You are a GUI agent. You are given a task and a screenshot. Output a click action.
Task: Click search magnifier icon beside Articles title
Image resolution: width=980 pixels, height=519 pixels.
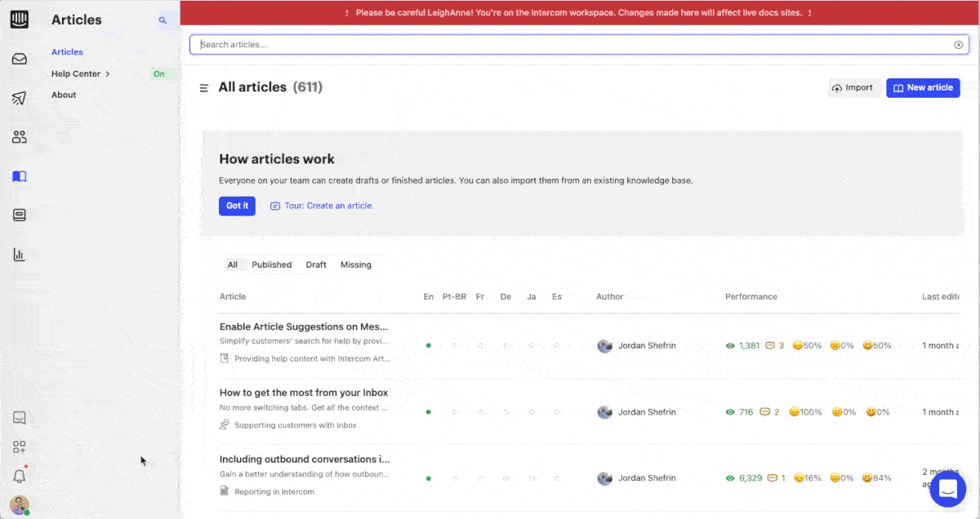pyautogui.click(x=163, y=20)
